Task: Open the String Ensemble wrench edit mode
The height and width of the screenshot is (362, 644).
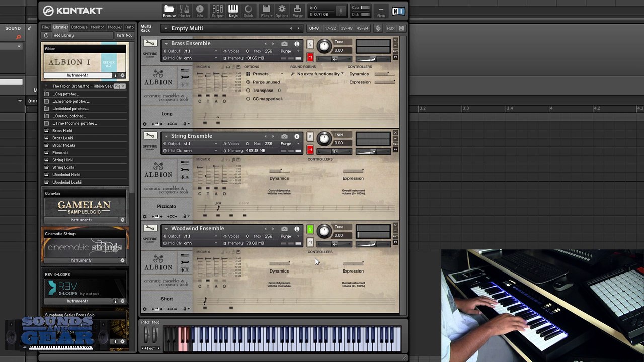Action: click(x=150, y=136)
